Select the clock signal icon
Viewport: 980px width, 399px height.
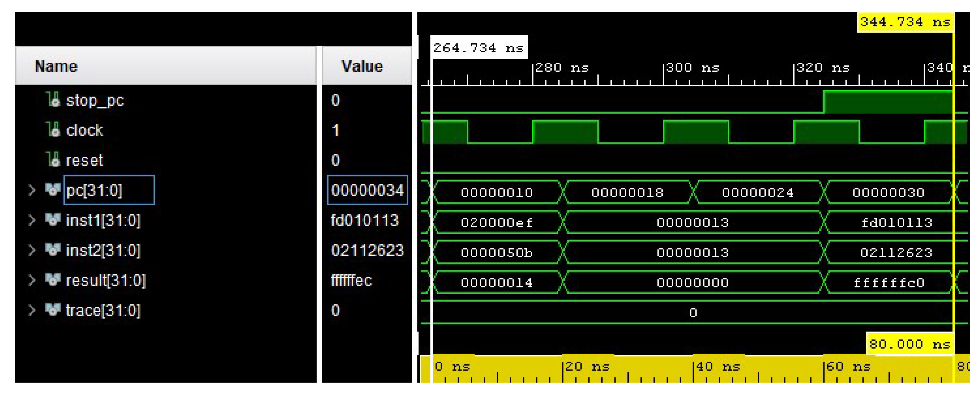[53, 130]
